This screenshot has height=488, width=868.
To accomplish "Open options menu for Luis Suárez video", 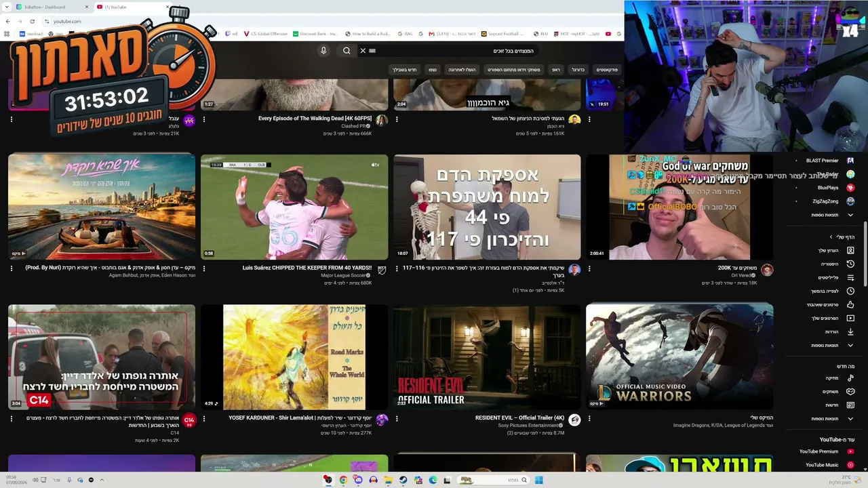I will (x=204, y=268).
